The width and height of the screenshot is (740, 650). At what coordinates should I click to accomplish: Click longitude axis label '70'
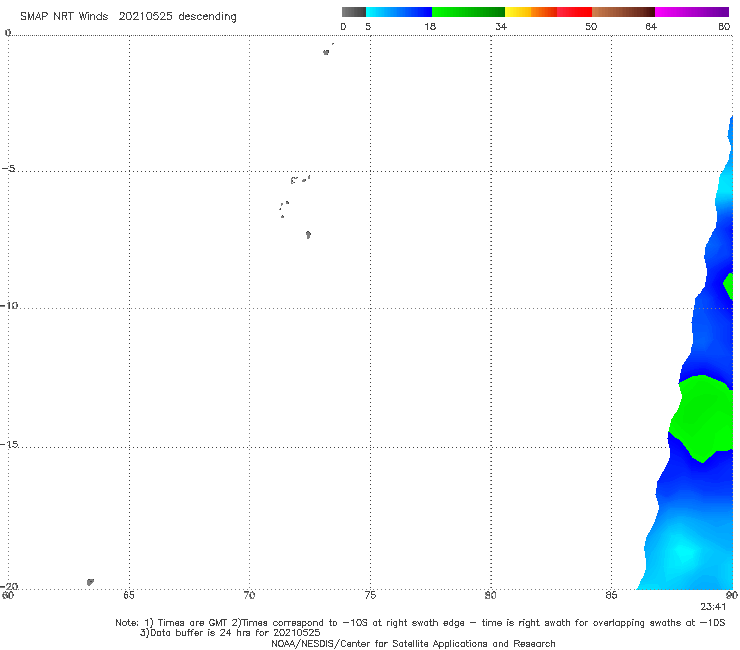coord(249,595)
